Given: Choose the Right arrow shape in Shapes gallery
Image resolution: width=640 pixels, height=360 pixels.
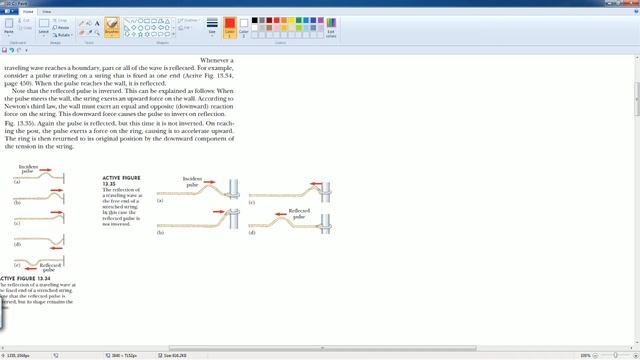Looking at the screenshot, I should click(x=154, y=28).
